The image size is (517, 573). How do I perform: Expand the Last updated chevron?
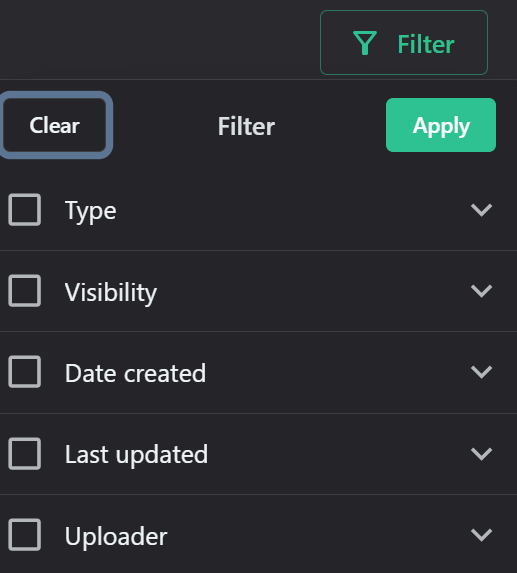[481, 454]
